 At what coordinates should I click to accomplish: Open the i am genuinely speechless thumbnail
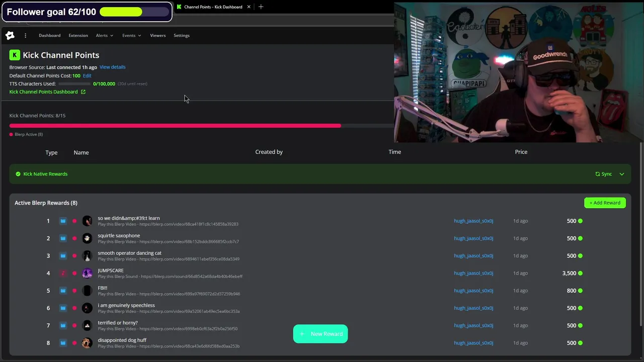[x=87, y=308]
